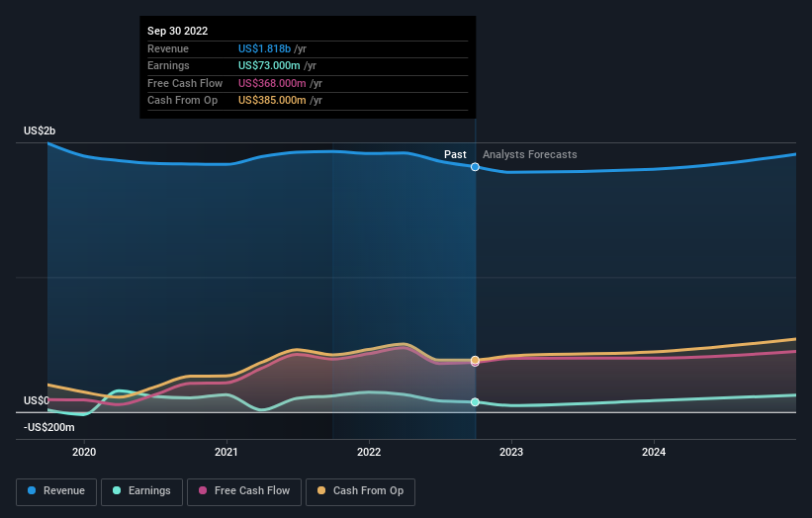This screenshot has height=518, width=812.
Task: Click the Free Cash Flow label in tooltip
Action: point(185,83)
